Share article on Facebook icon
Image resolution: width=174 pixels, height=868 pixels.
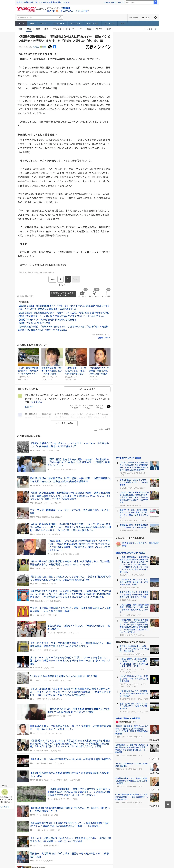pos(54,47)
